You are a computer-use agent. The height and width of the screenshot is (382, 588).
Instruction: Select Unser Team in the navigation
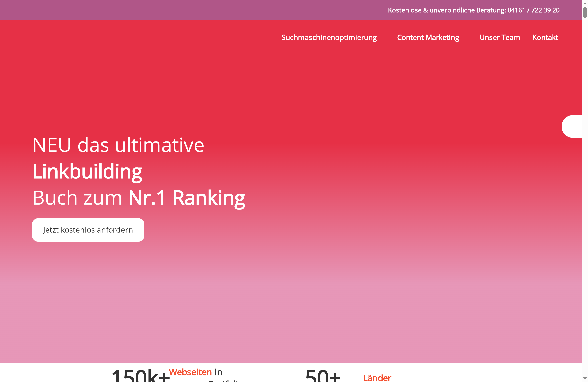pos(500,38)
